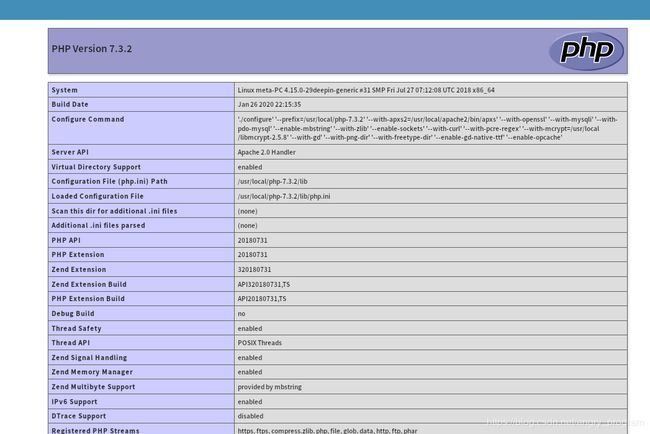
Task: Select the 'System' row label
Action: coord(64,90)
